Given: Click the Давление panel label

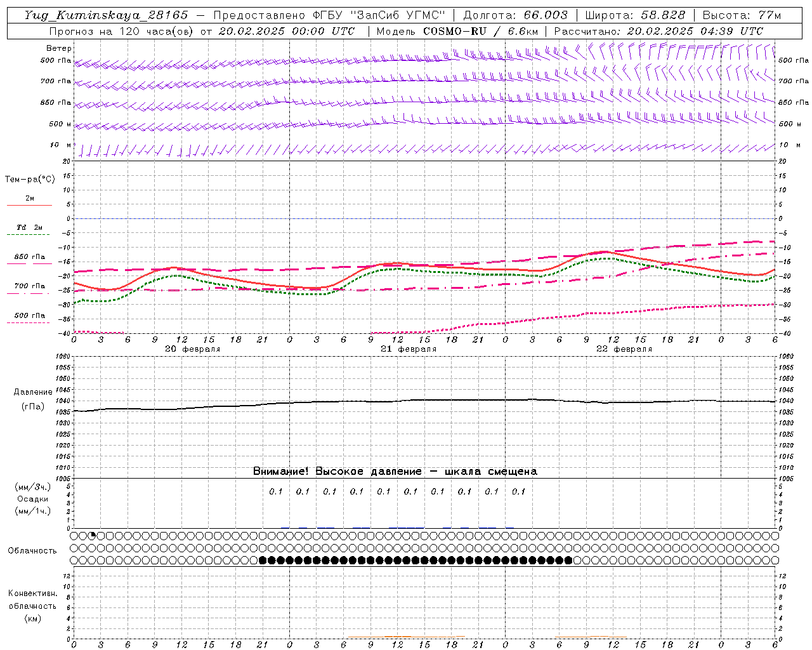Looking at the screenshot, I should [33, 392].
